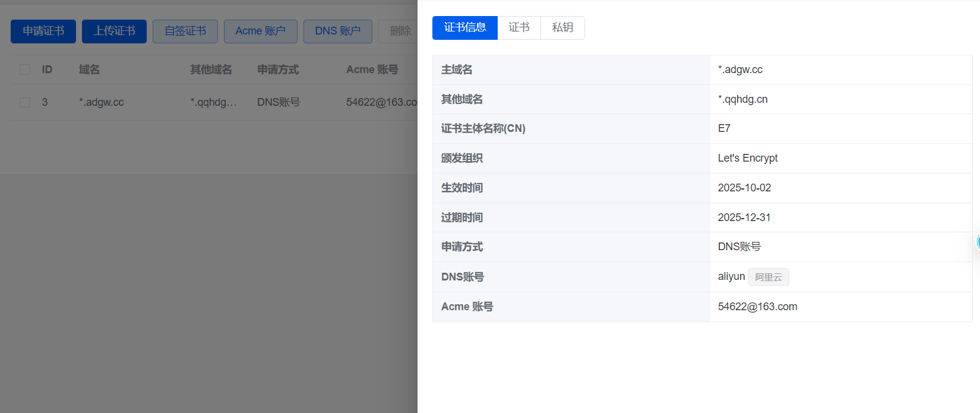Click the 申请证书 button
Viewport: 980px width, 413px height.
coord(43,31)
